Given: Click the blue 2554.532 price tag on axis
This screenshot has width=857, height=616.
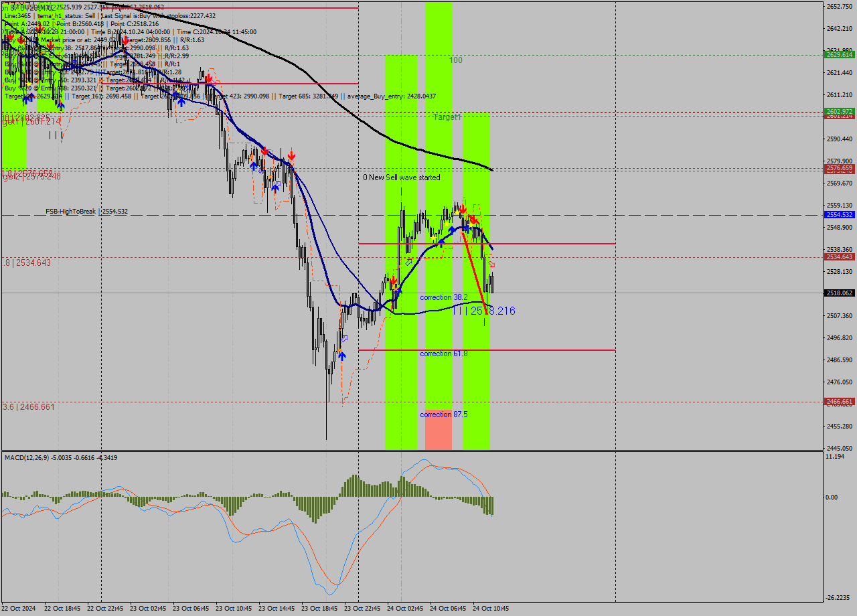Looking at the screenshot, I should [x=839, y=214].
